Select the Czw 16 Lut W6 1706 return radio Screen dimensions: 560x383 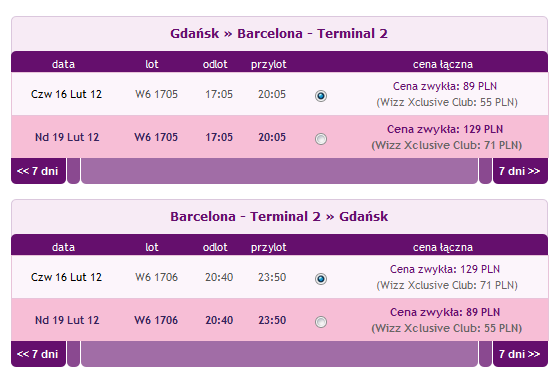click(321, 279)
